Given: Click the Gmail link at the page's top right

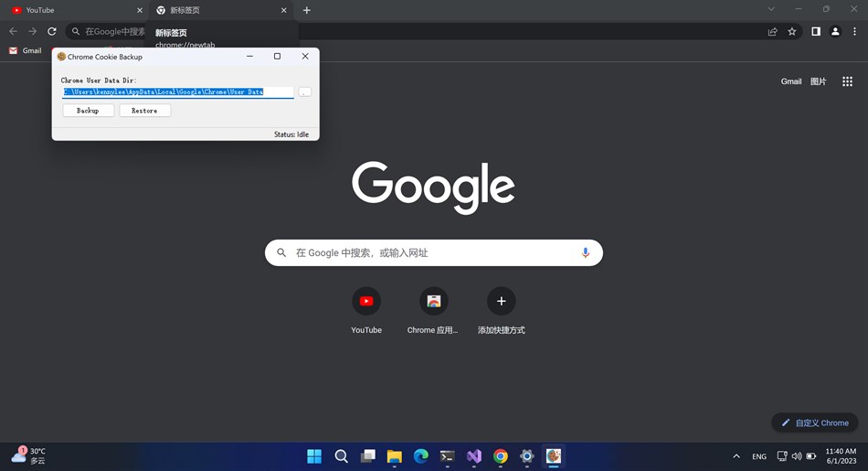Looking at the screenshot, I should [791, 81].
